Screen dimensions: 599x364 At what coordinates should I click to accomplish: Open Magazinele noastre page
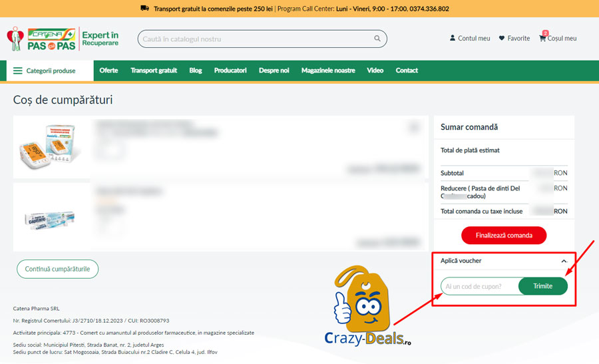pos(328,71)
